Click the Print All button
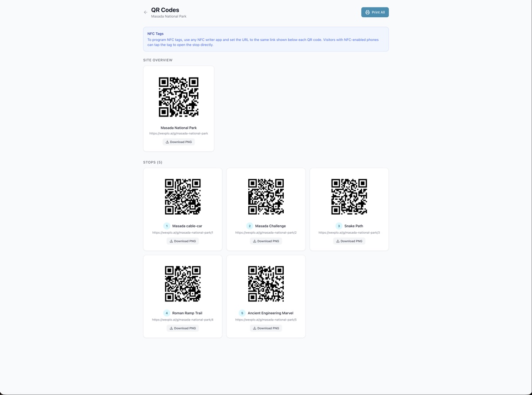532x395 pixels. (x=375, y=12)
